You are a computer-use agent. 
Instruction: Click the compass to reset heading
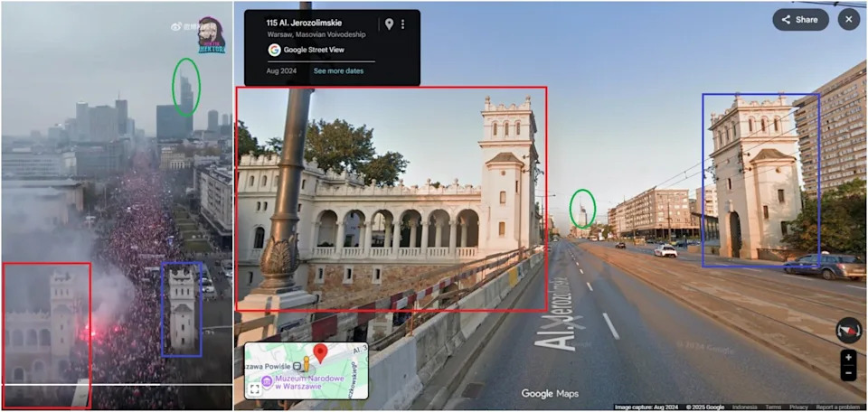(849, 330)
